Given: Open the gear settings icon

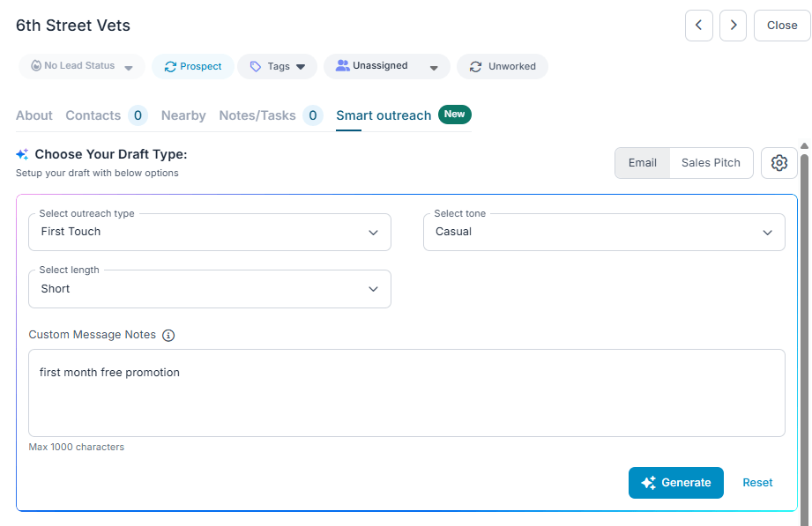Looking at the screenshot, I should tap(778, 163).
